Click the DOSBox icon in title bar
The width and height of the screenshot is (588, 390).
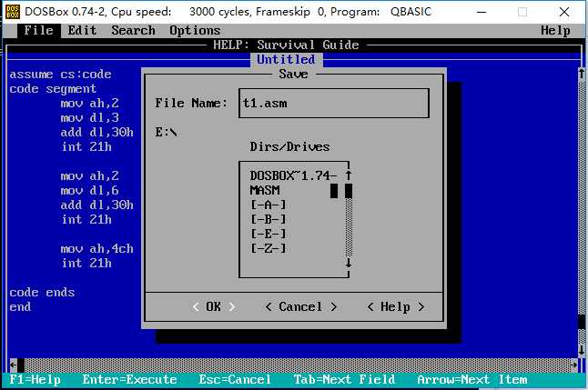(x=13, y=12)
